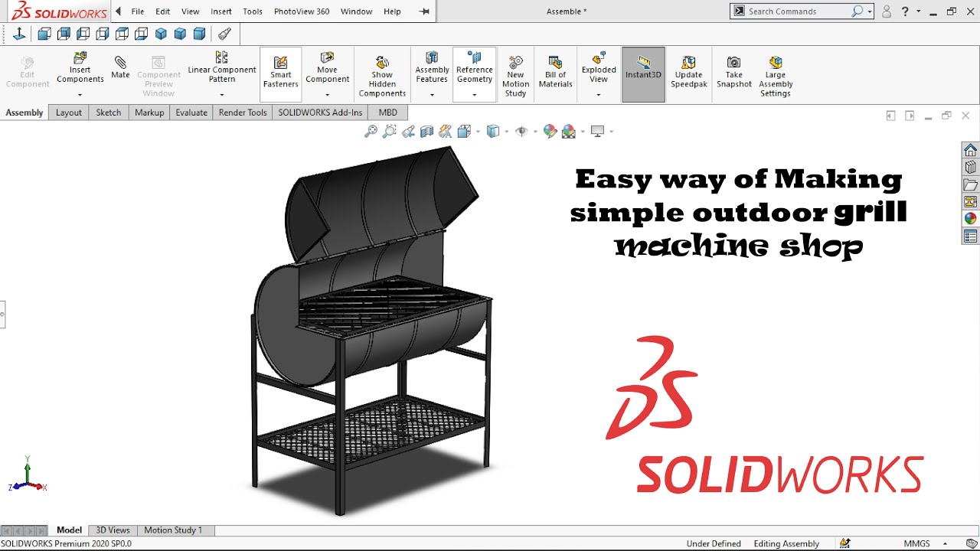980x551 pixels.
Task: Open SOLIDWORKS Add-Ins tab
Action: point(320,112)
